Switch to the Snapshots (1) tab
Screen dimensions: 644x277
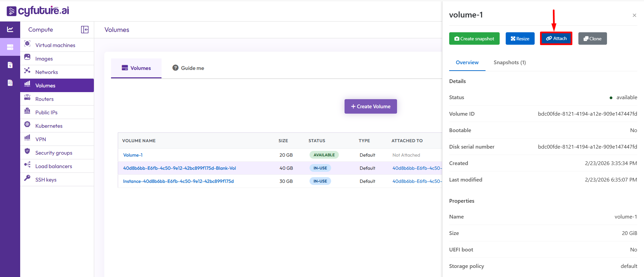point(509,63)
